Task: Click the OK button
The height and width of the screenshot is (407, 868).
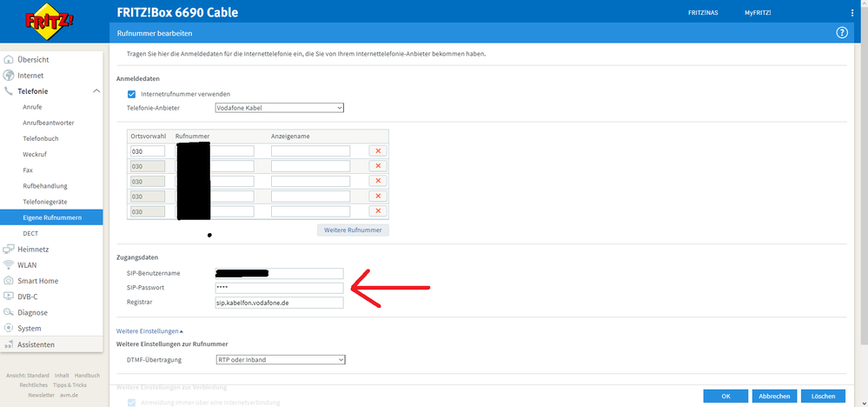Action: pyautogui.click(x=726, y=396)
